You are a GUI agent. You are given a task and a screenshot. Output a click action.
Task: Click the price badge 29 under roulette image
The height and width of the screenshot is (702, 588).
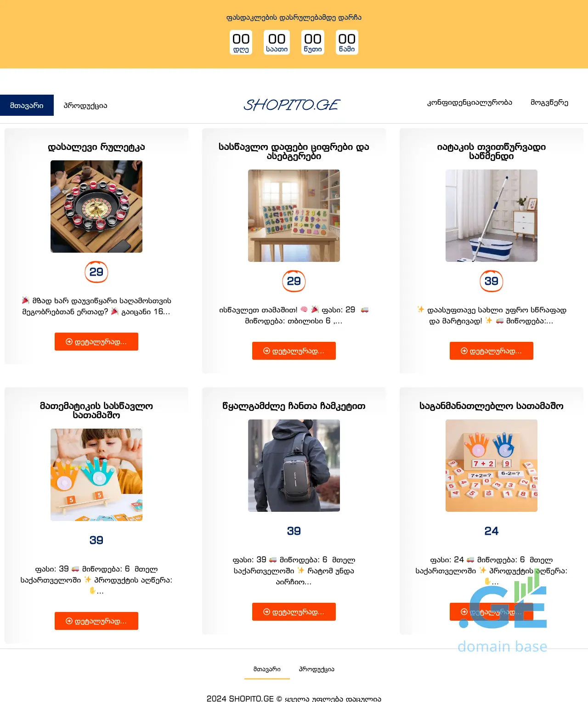pos(96,272)
